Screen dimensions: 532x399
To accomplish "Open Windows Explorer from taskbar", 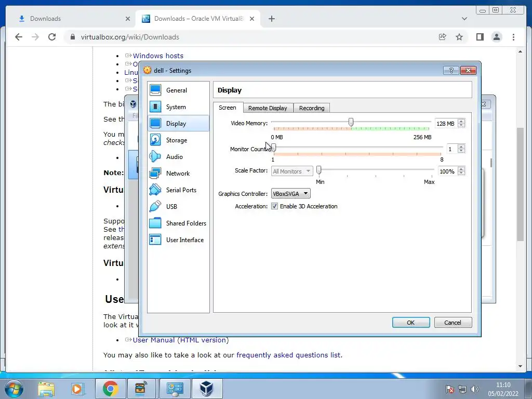I will [46, 389].
